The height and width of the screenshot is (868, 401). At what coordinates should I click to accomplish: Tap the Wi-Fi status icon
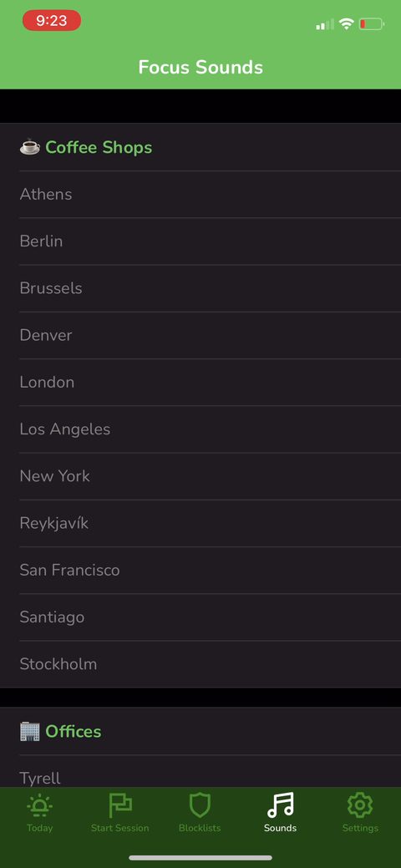coord(347,23)
